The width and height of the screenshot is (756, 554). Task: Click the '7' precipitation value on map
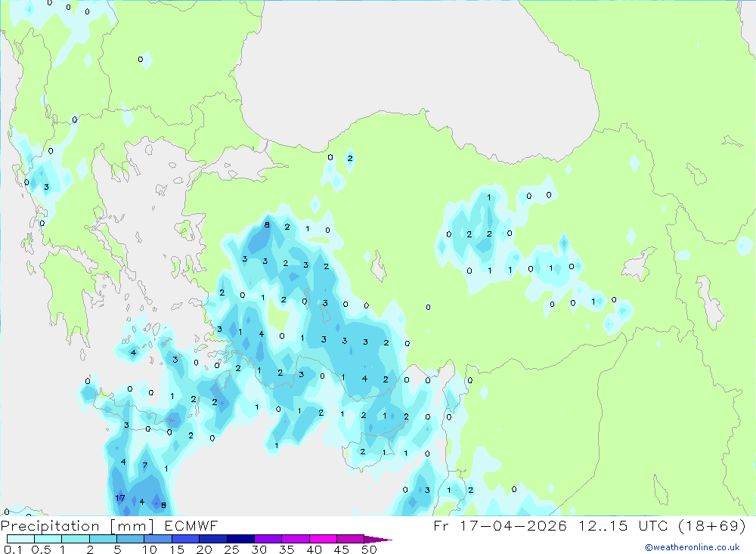coord(144,466)
